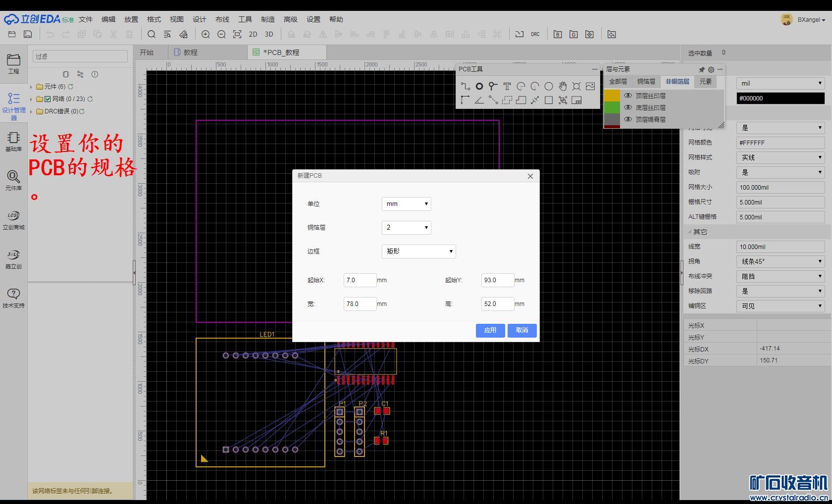Click the 应用 button in dialog
Viewport: 832px width, 504px height.
coord(490,330)
